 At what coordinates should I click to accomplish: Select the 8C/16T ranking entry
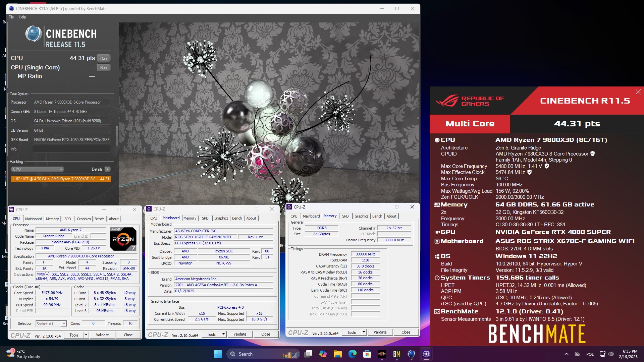(x=61, y=179)
